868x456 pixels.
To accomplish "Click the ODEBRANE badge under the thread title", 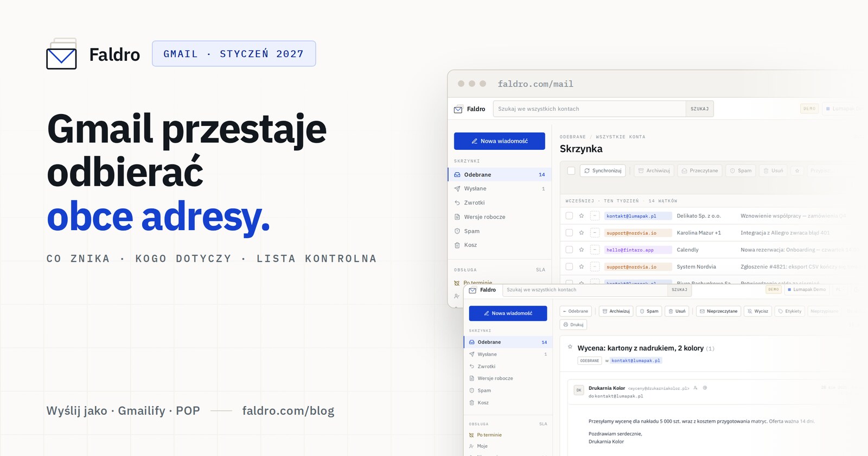I will [590, 360].
